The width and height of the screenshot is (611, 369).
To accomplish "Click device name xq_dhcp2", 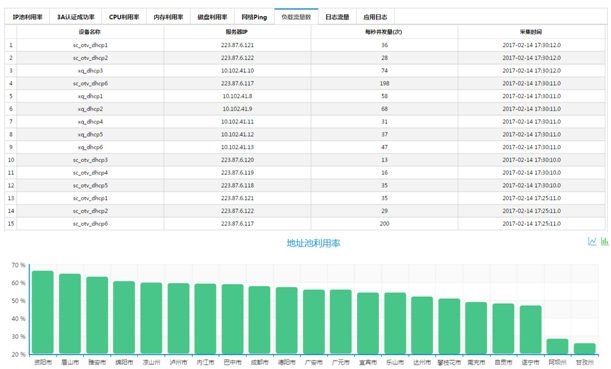I will coord(90,109).
